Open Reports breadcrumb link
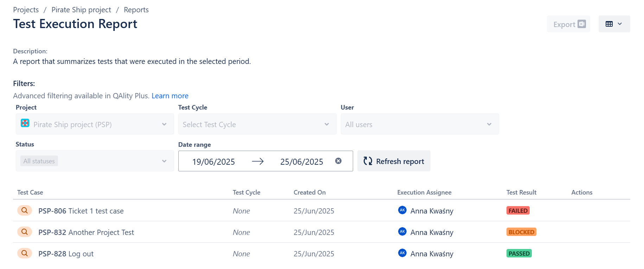Screen dimensions: 644x269 point(136,10)
